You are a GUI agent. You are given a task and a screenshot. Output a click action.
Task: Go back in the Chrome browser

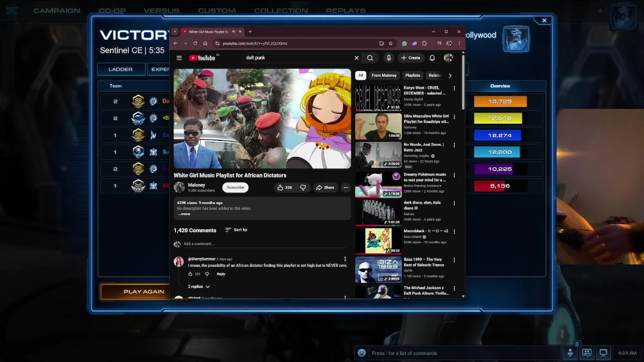click(x=176, y=43)
